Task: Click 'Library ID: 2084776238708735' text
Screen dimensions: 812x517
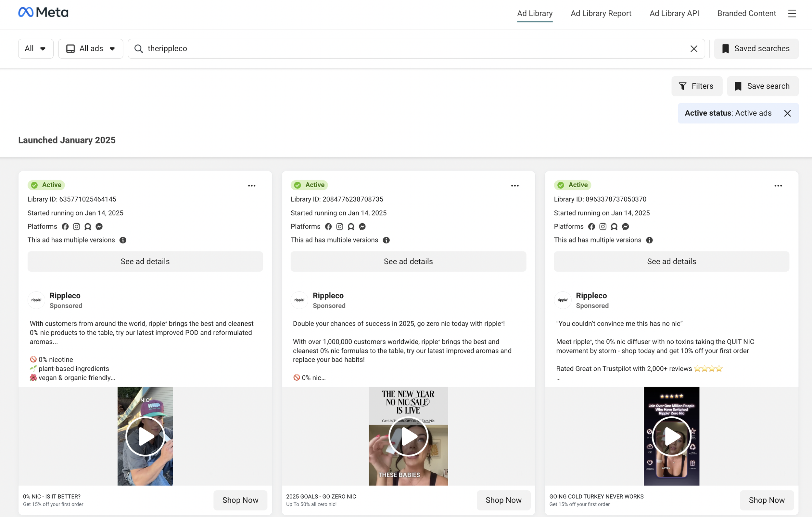Action: click(x=337, y=199)
